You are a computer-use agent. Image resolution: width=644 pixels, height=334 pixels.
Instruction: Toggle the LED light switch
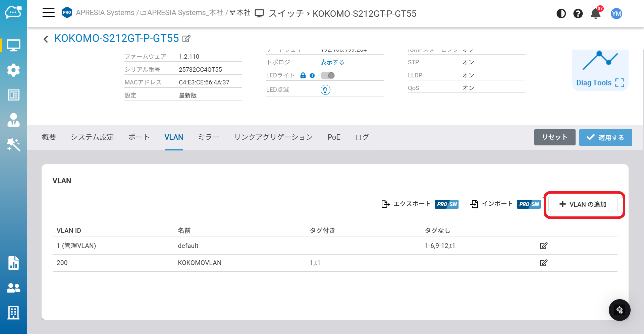point(327,76)
